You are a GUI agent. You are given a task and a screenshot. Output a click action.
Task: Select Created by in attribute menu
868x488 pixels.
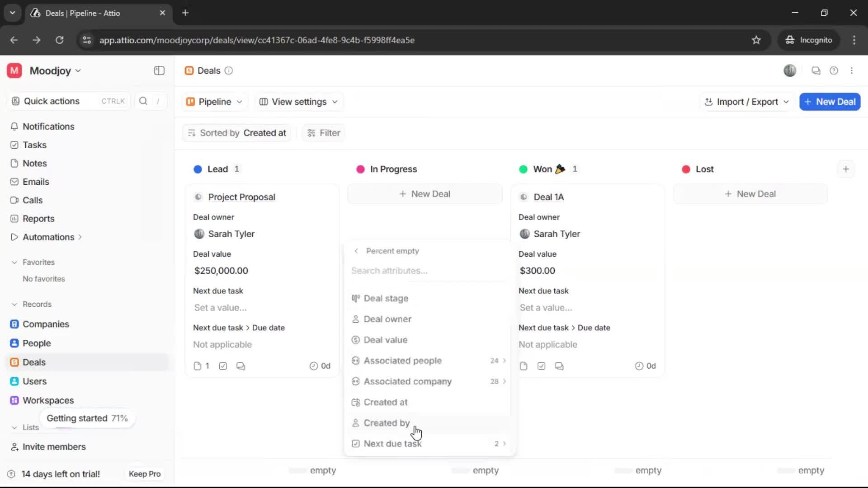pos(387,423)
